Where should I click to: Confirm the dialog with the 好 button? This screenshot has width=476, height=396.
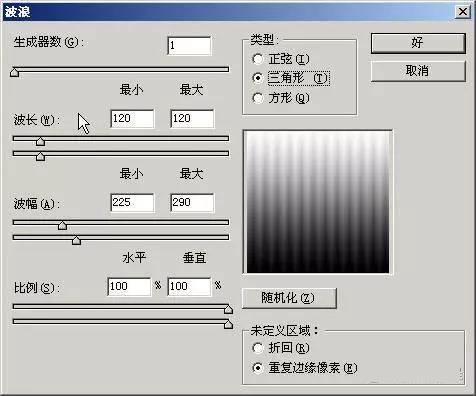[418, 43]
